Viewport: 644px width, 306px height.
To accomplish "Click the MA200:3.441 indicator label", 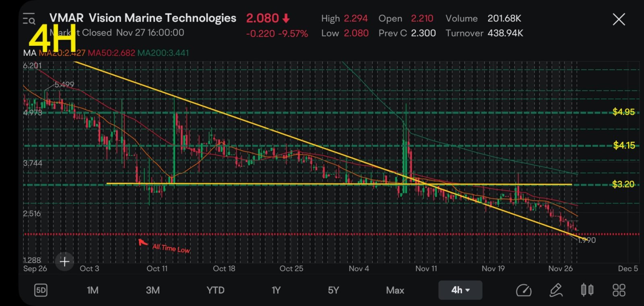I will point(163,53).
